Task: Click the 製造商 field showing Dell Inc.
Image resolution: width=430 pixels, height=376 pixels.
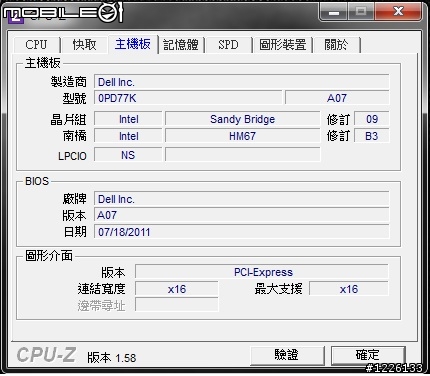Action: (x=242, y=82)
